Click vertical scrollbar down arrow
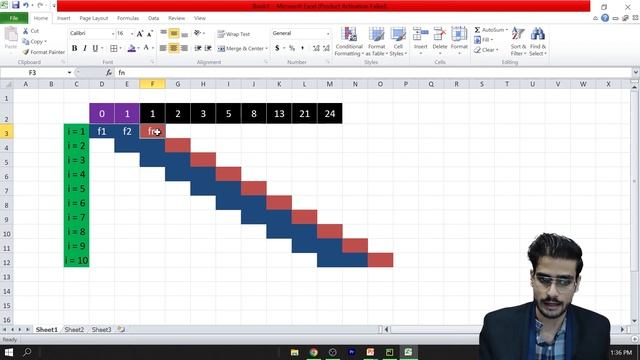This screenshot has width=640, height=360. tap(635, 321)
